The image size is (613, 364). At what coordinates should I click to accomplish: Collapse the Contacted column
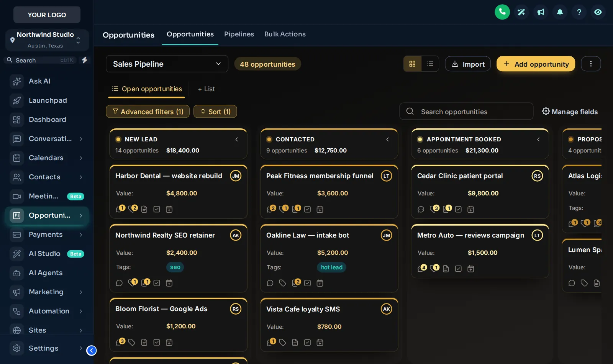(x=387, y=139)
